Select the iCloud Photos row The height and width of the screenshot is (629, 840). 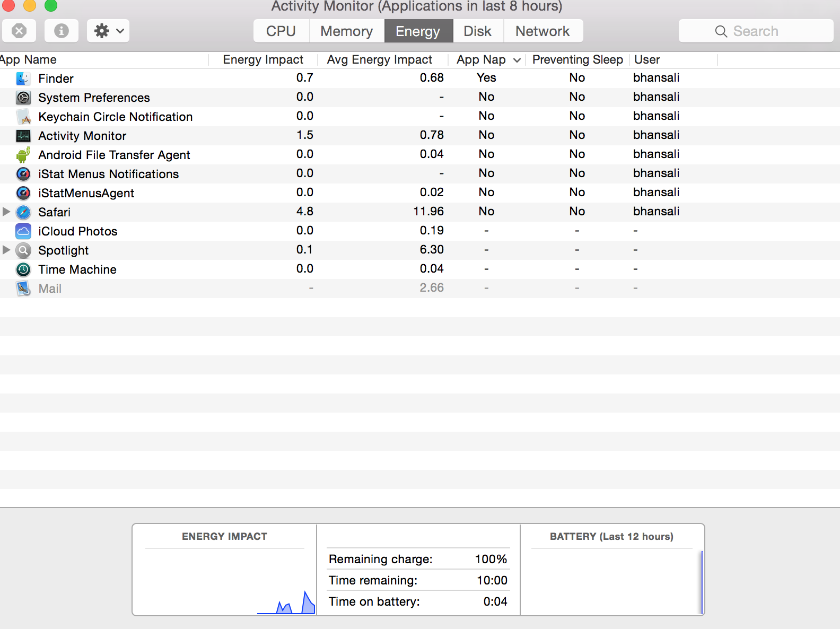pyautogui.click(x=420, y=231)
